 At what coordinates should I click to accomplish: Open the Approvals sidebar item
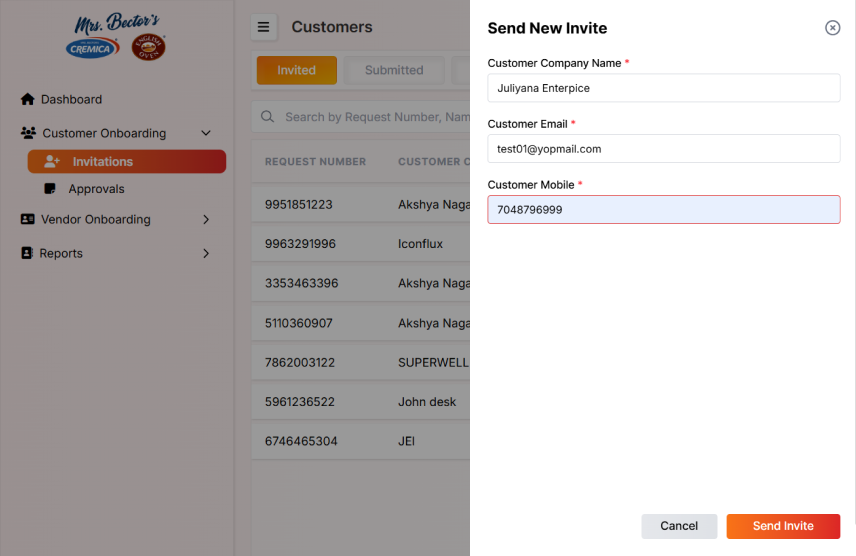click(x=96, y=189)
